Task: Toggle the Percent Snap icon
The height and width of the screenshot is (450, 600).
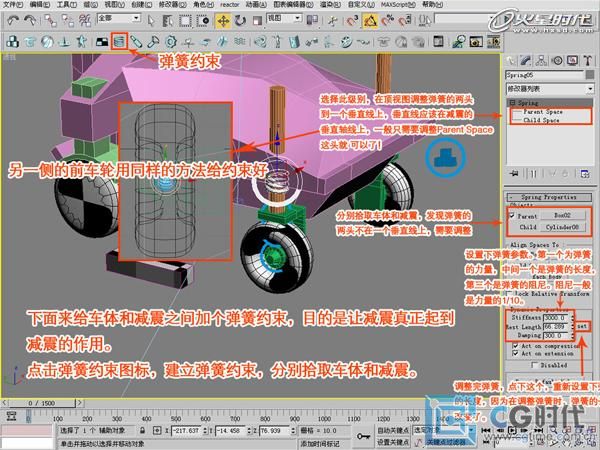Action: 387,20
